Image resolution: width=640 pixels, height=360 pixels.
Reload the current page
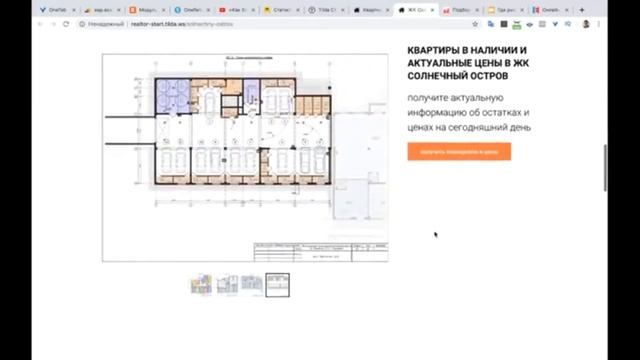(x=66, y=24)
